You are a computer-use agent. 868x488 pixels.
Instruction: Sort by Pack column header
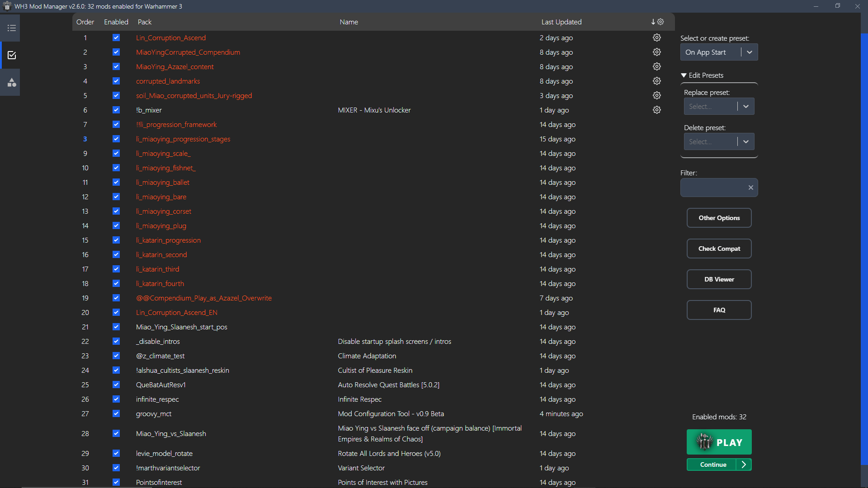click(x=145, y=22)
